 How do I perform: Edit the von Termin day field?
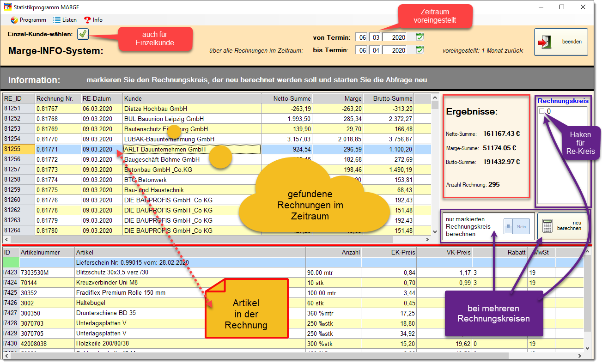(362, 37)
